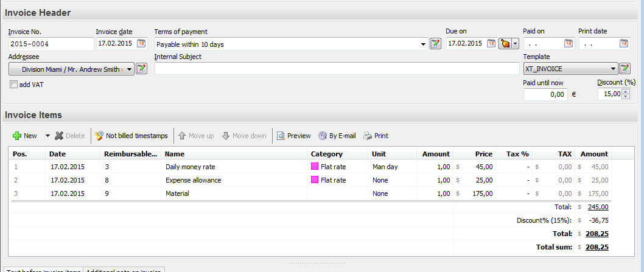Switch to Additional note on invoice tab
Image resolution: width=644 pixels, height=272 pixels.
click(124, 270)
